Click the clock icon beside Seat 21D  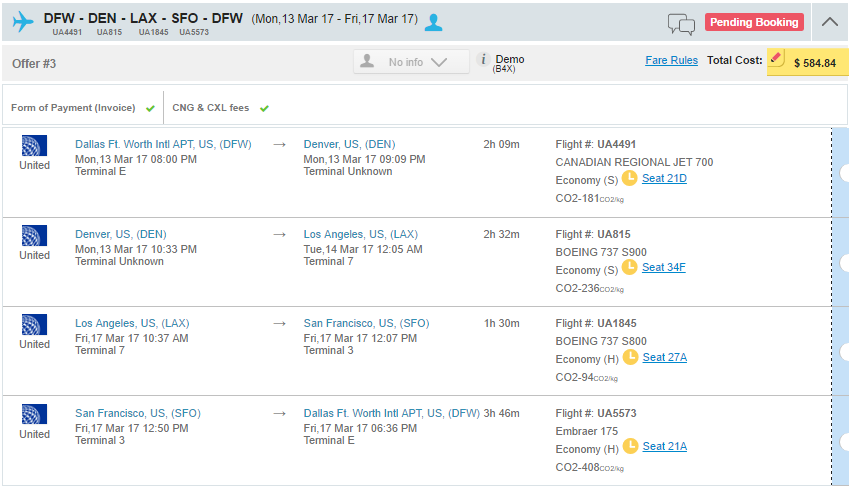click(x=629, y=178)
